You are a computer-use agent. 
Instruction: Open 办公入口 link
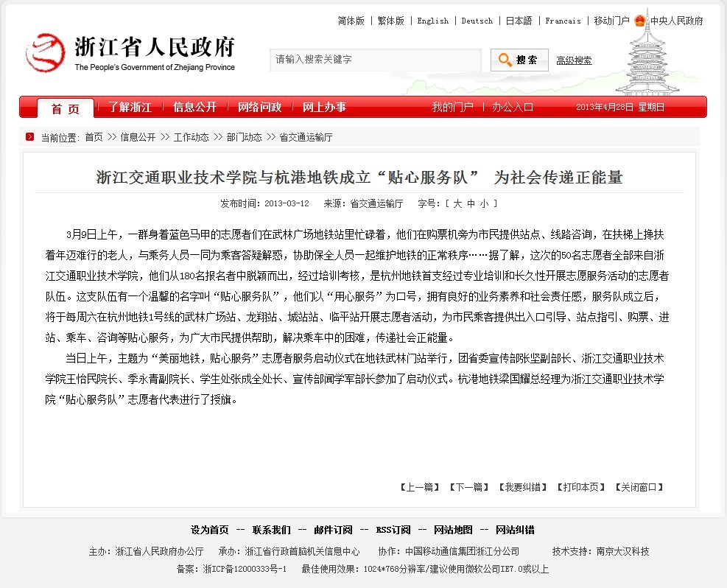pyautogui.click(x=513, y=107)
